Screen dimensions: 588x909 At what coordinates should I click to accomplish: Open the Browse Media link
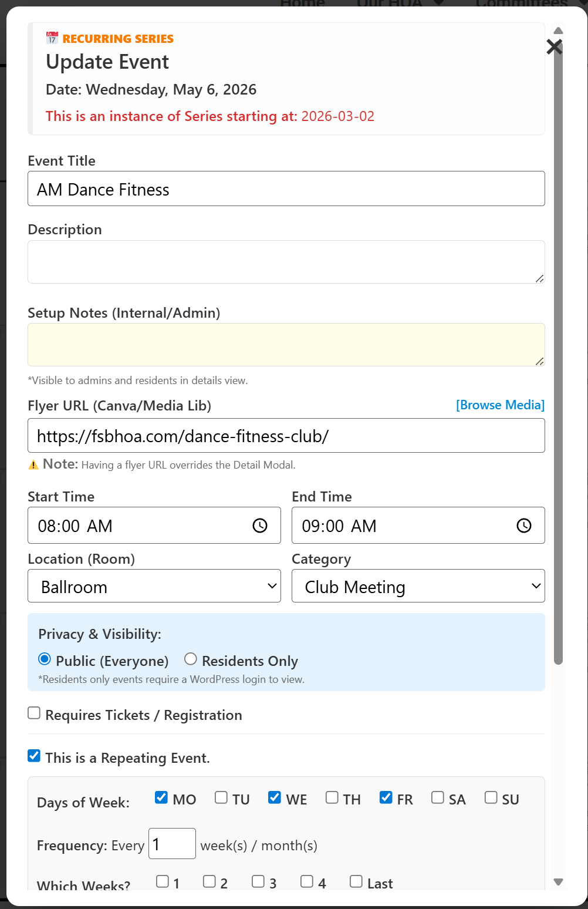click(x=501, y=405)
